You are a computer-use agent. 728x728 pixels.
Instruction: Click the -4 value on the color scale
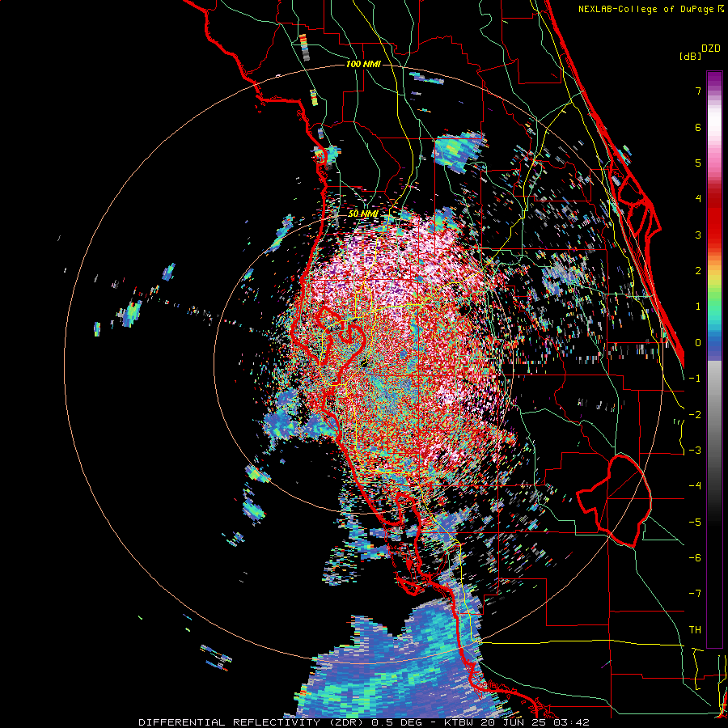click(695, 486)
